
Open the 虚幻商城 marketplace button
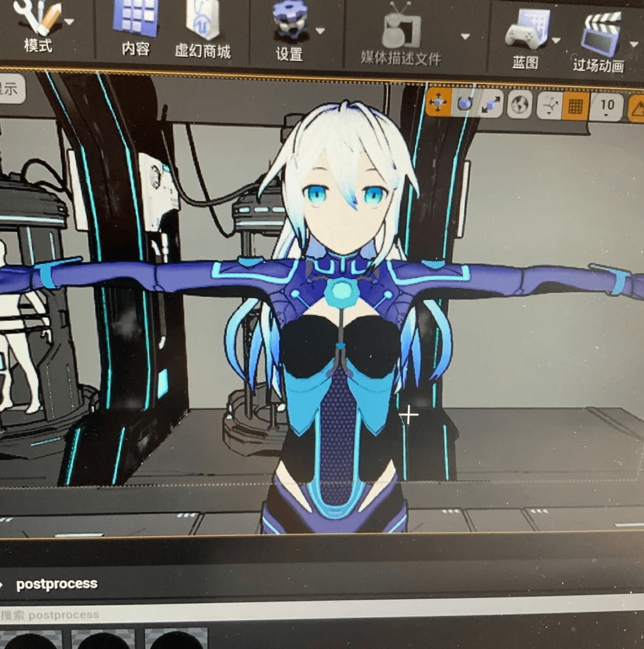(203, 31)
